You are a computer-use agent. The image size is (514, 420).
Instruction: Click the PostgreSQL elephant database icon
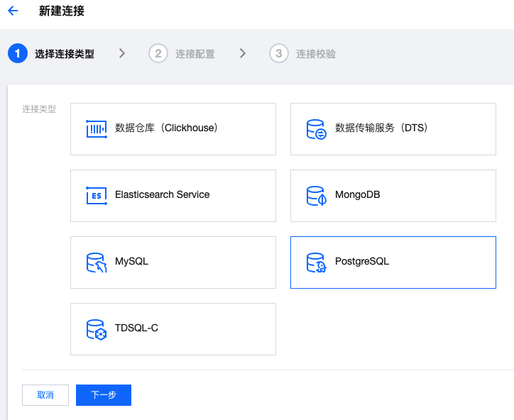point(317,262)
